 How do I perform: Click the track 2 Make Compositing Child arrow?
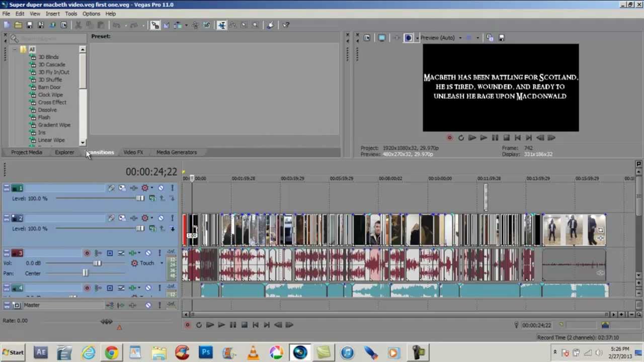pyautogui.click(x=172, y=228)
